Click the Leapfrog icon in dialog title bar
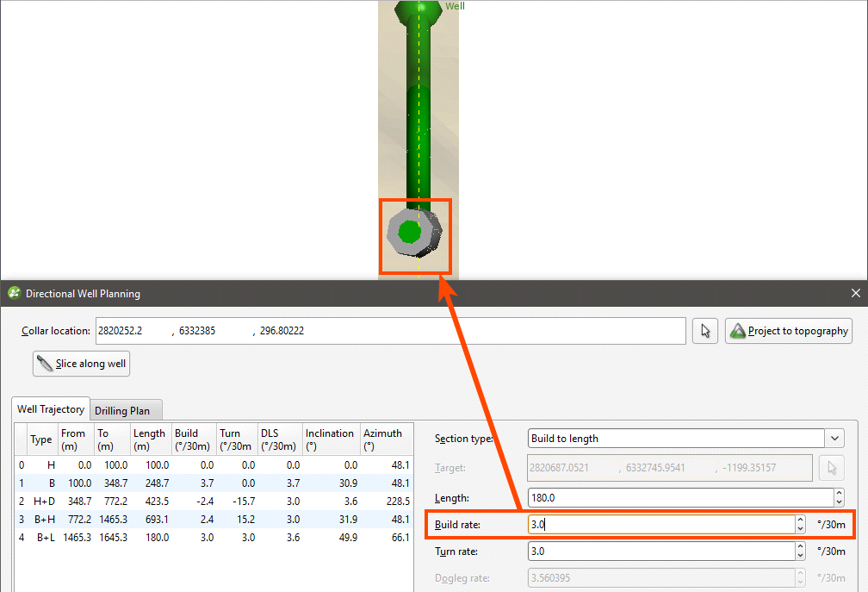The height and width of the screenshot is (592, 868). [14, 294]
